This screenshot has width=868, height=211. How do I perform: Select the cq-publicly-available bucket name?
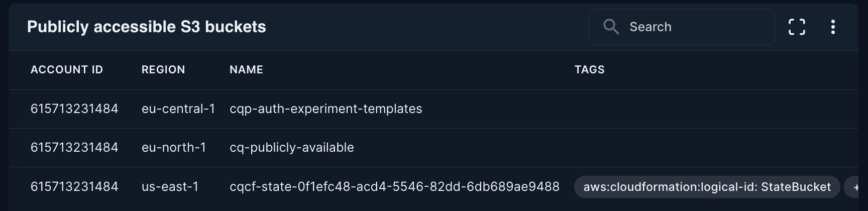tap(291, 148)
